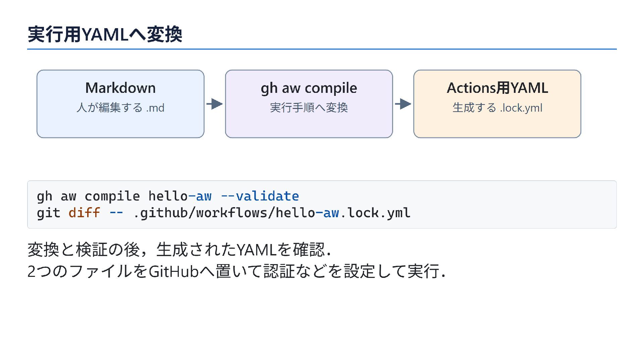
Task: Click the 生成する .lock.yml subtitle
Action: pos(497,108)
